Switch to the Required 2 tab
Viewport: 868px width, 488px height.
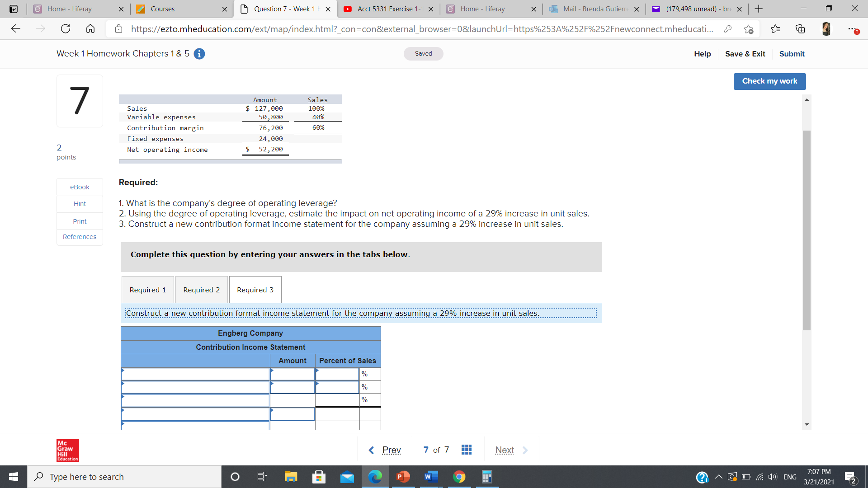[x=201, y=290]
